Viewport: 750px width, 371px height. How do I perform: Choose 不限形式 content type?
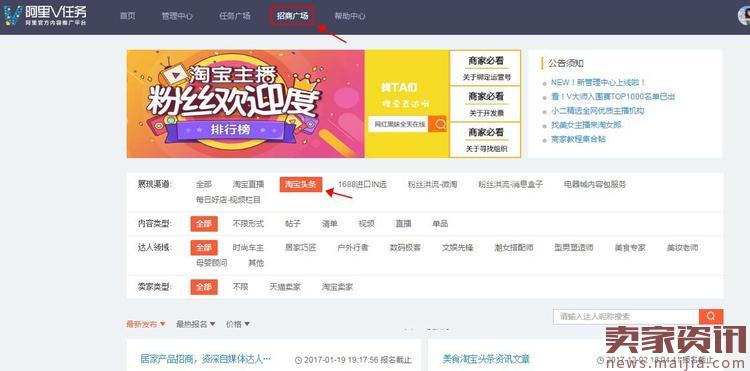248,224
